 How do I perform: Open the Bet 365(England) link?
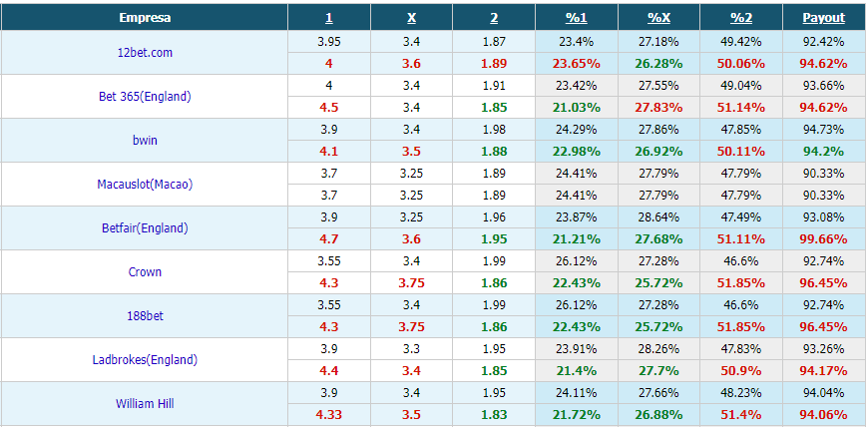145,97
